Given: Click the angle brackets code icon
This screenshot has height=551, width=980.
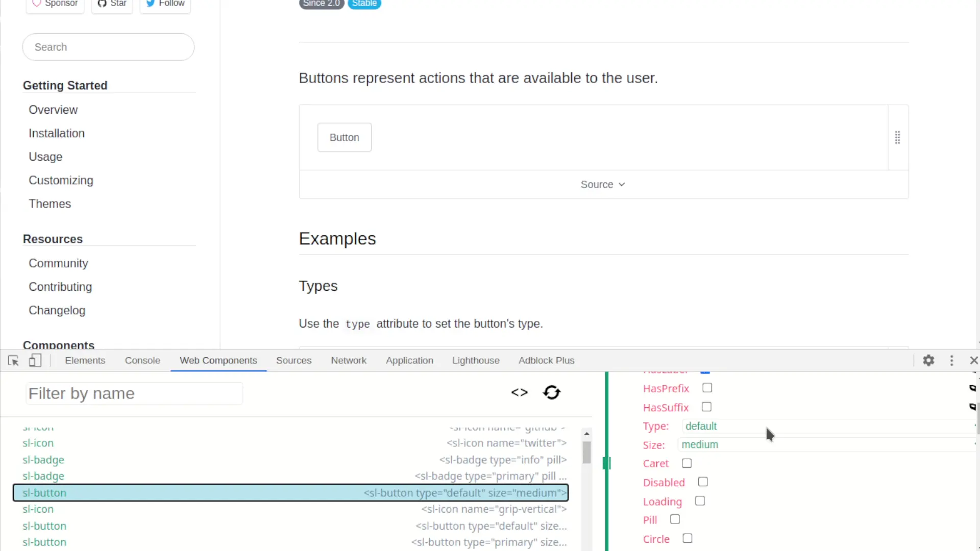Looking at the screenshot, I should 520,392.
